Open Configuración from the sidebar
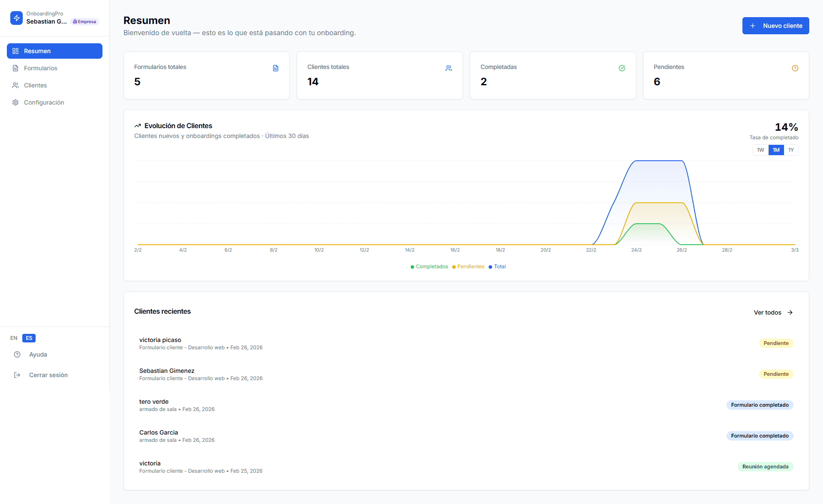823x504 pixels. (x=44, y=102)
